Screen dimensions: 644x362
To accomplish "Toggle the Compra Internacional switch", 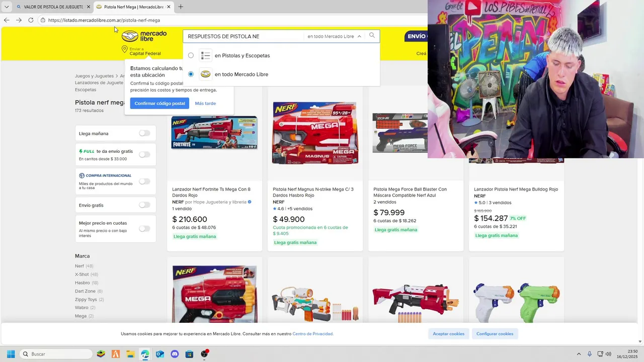I will click(144, 181).
